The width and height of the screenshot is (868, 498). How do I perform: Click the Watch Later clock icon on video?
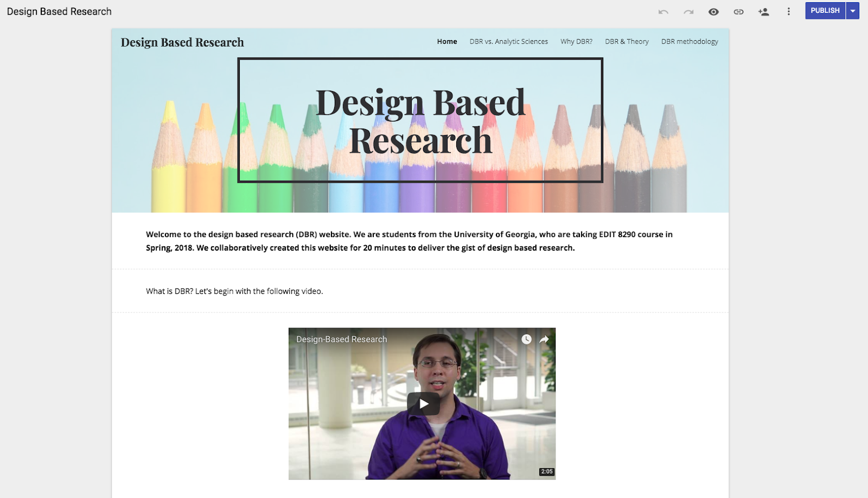point(526,339)
